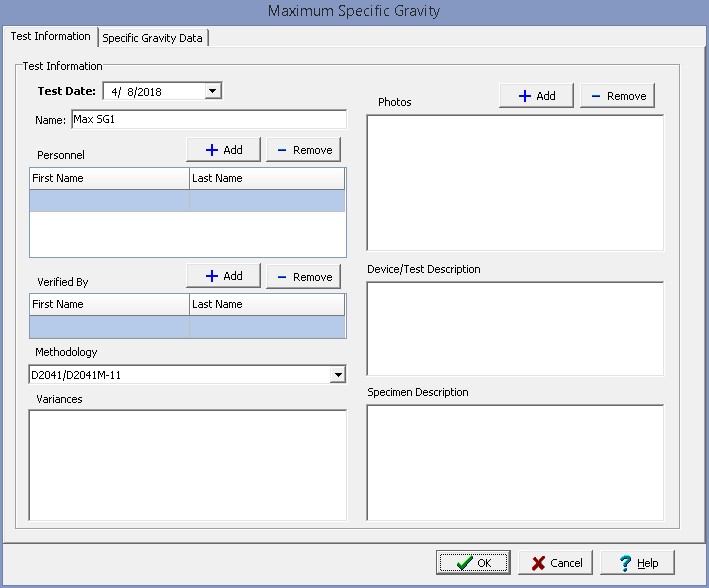Focus the Device/Test Description box
Viewport: 709px width, 588px height.
coord(515,328)
